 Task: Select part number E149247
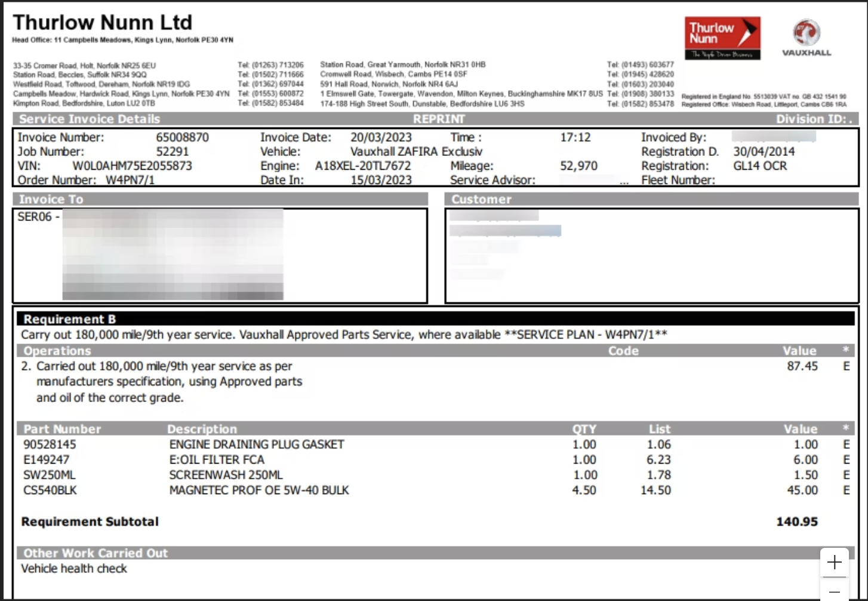pyautogui.click(x=46, y=460)
